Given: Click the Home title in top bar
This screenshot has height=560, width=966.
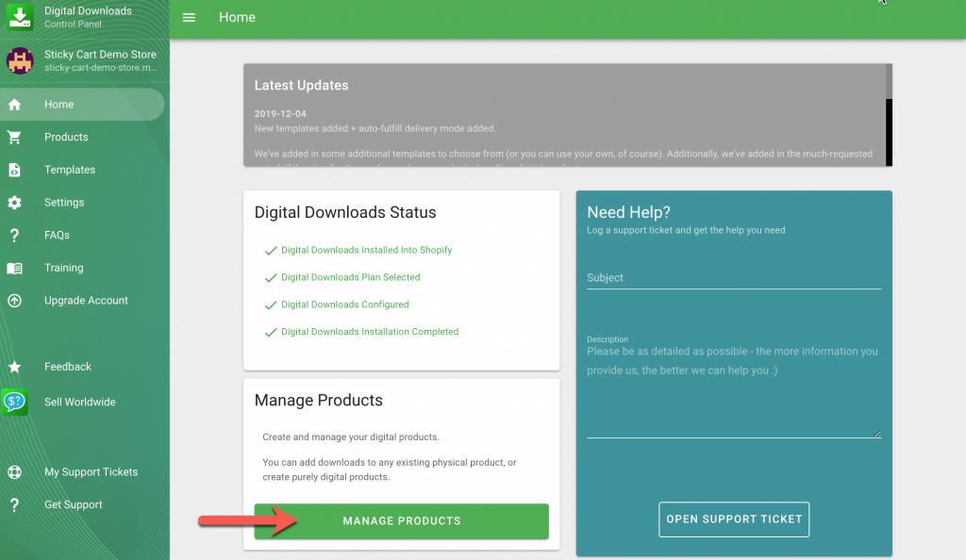Looking at the screenshot, I should [237, 17].
